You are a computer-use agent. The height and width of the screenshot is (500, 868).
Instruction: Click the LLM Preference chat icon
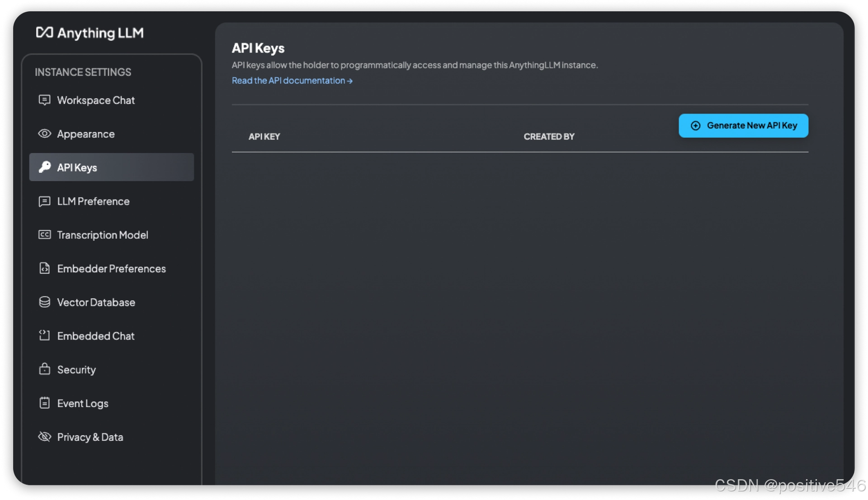44,201
